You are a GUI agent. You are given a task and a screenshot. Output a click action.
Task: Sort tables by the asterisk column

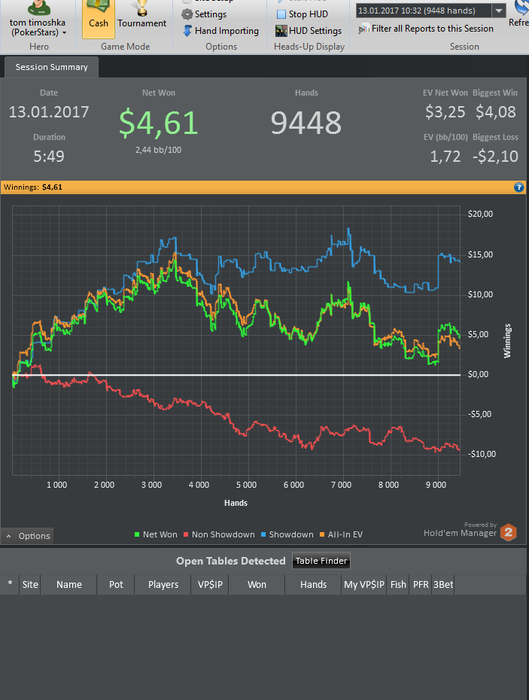[x=10, y=584]
